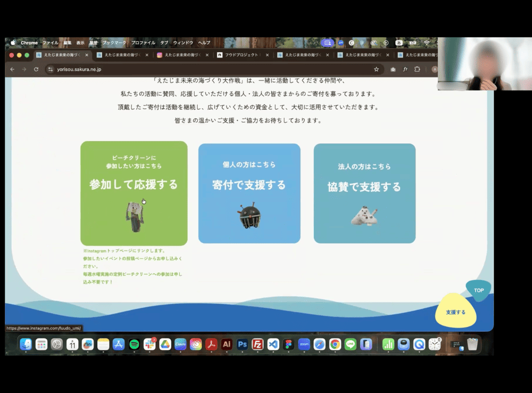
Task: Open the Trash from the dock
Action: coord(472,345)
